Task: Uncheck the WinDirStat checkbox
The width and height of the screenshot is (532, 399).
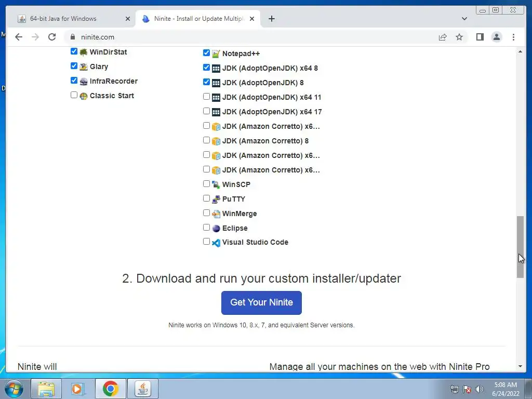Action: 74,51
